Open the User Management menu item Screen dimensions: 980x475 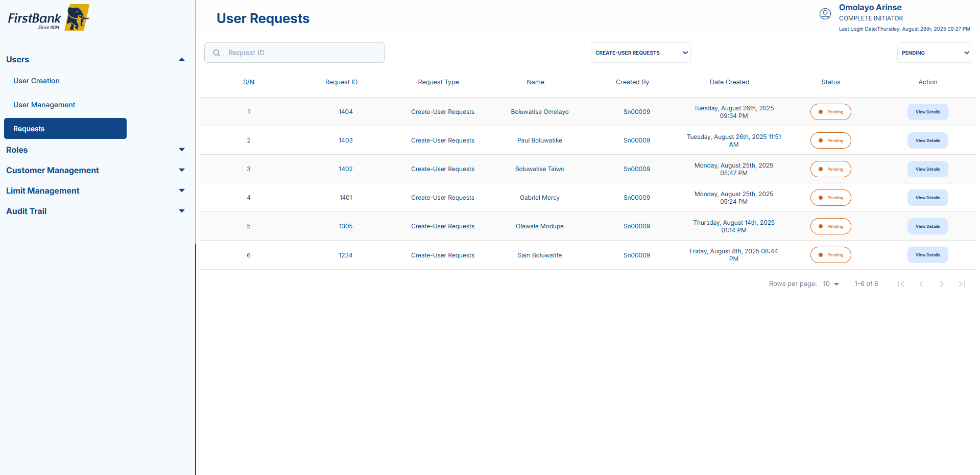(x=44, y=105)
